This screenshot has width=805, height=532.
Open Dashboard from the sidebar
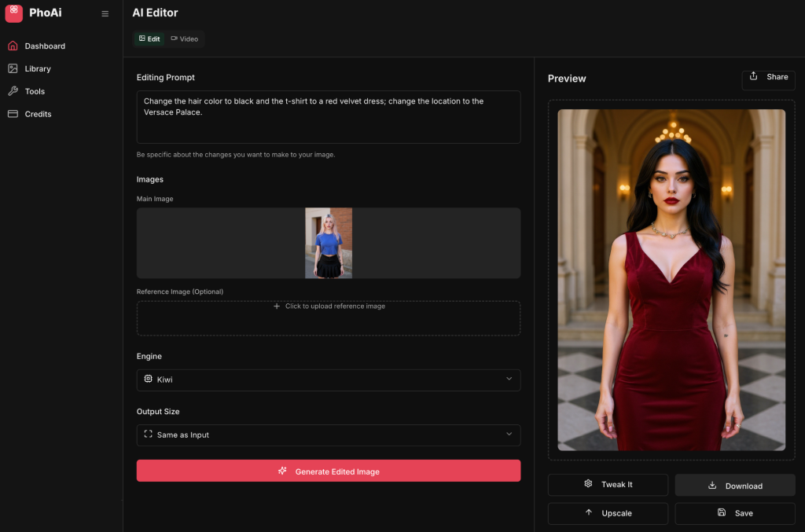45,46
